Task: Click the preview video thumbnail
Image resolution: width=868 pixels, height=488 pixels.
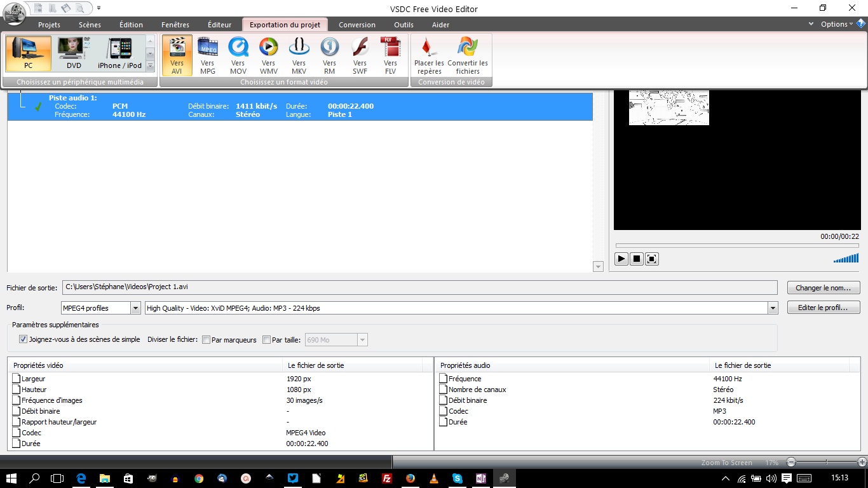Action: coord(668,107)
